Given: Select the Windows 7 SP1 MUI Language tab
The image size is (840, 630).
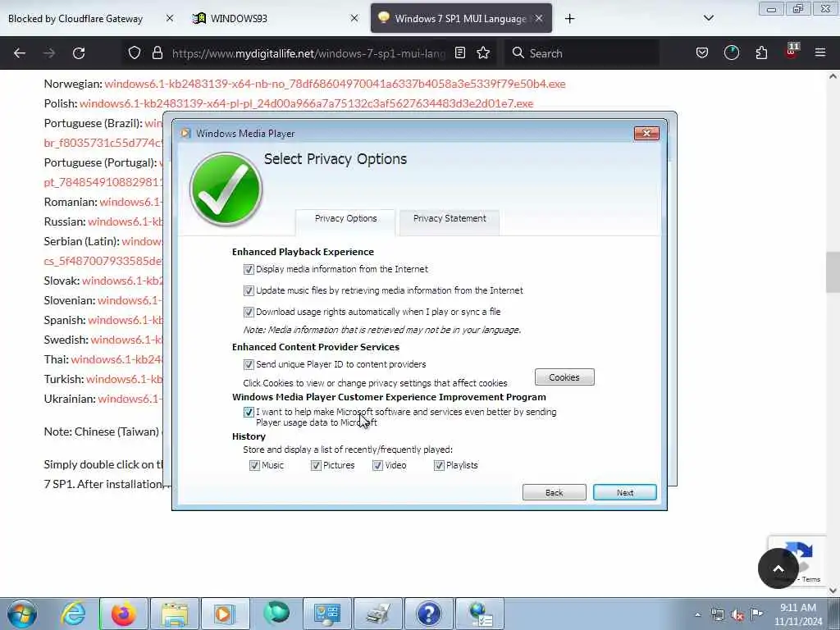Looking at the screenshot, I should pyautogui.click(x=461, y=18).
